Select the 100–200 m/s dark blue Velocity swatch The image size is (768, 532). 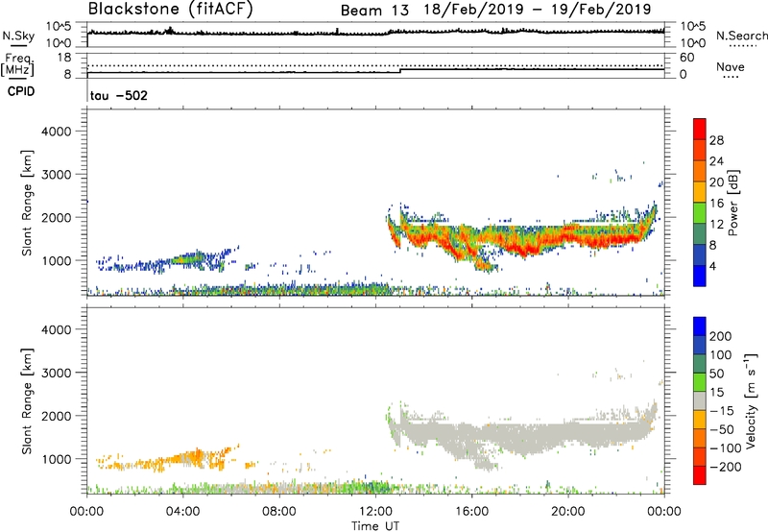(700, 345)
